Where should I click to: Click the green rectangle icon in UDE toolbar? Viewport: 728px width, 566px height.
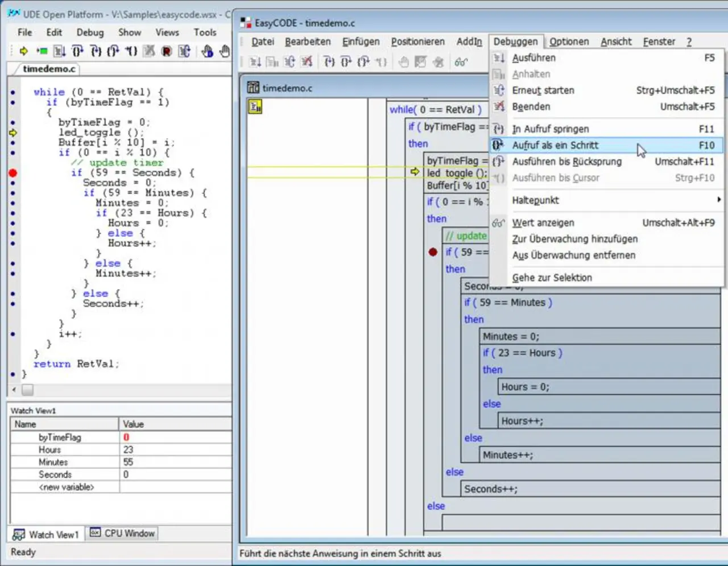point(42,51)
